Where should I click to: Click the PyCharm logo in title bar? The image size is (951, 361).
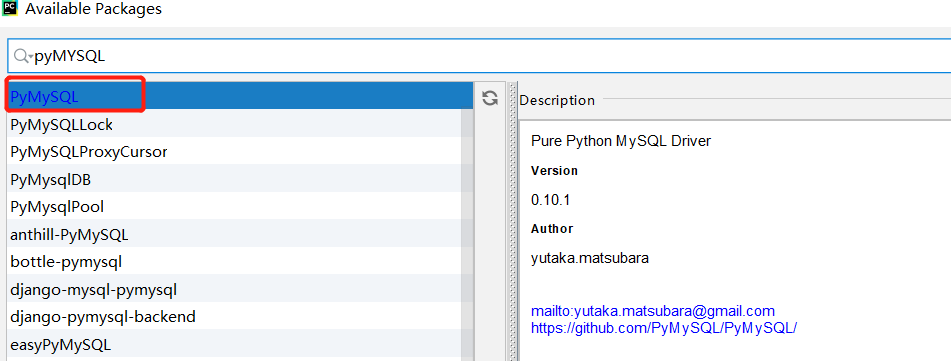(9, 8)
